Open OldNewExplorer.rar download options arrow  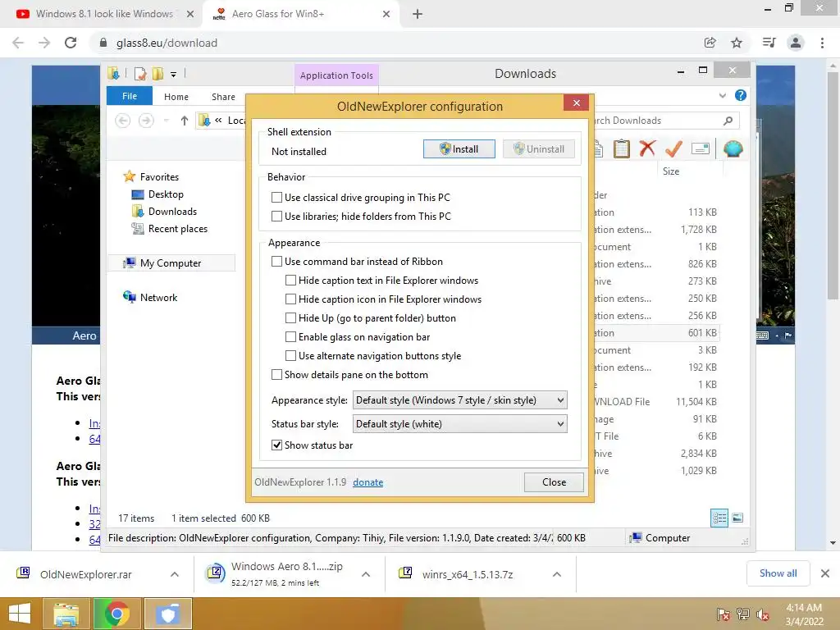(x=175, y=574)
